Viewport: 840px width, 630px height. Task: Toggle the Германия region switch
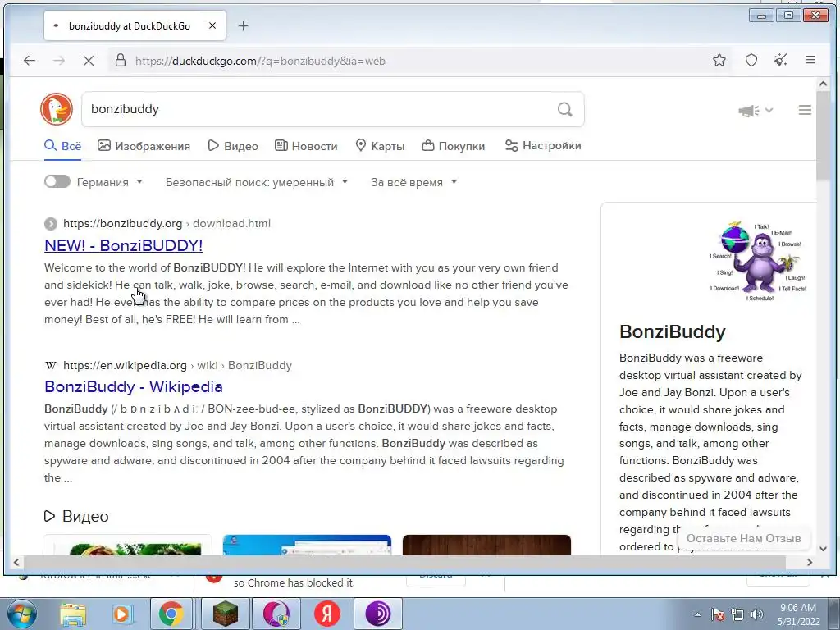[57, 181]
